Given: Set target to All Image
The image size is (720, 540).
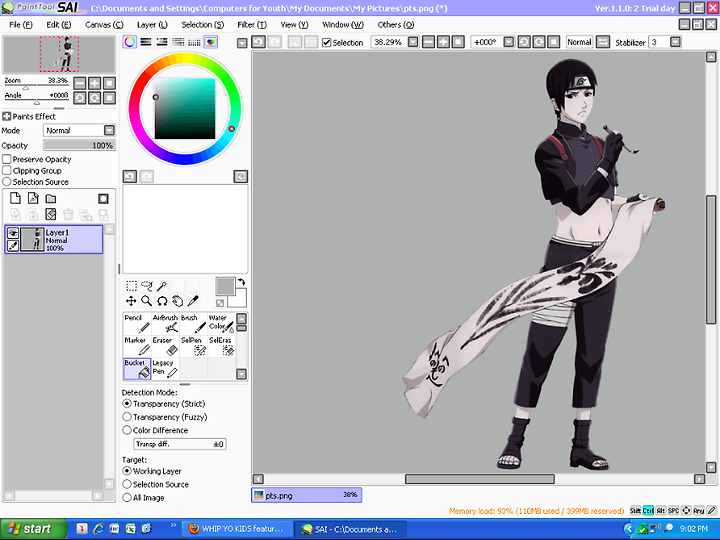Looking at the screenshot, I should pos(127,497).
